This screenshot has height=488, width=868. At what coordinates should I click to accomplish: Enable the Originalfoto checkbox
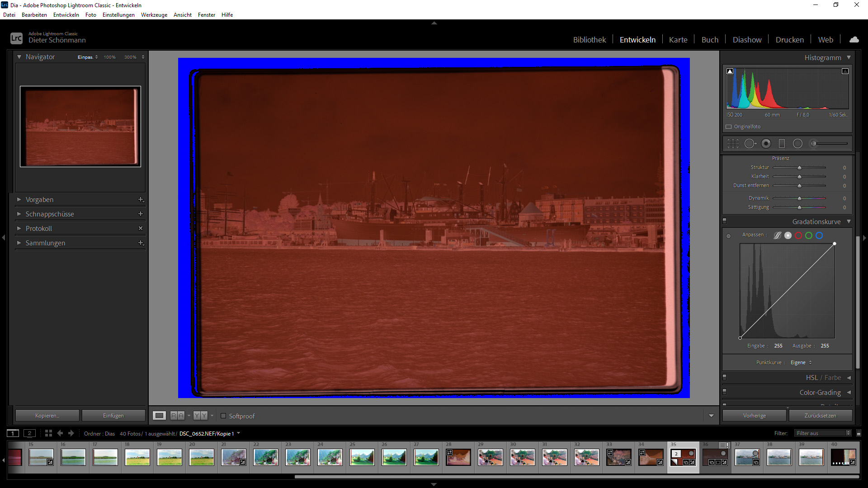tap(728, 127)
